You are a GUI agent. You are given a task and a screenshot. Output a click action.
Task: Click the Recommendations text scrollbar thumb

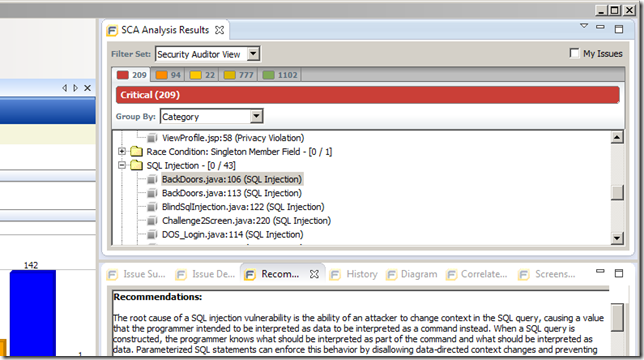(617, 317)
